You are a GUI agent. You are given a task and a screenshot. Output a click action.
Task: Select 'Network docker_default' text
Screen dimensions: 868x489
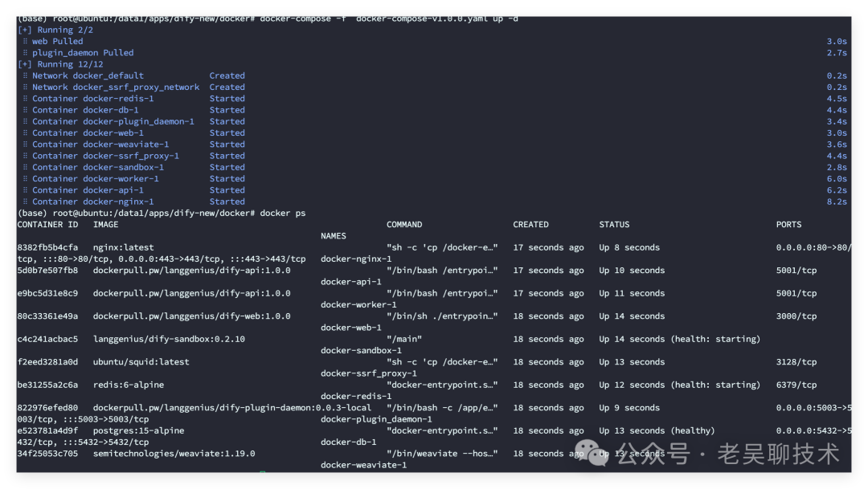coord(88,75)
